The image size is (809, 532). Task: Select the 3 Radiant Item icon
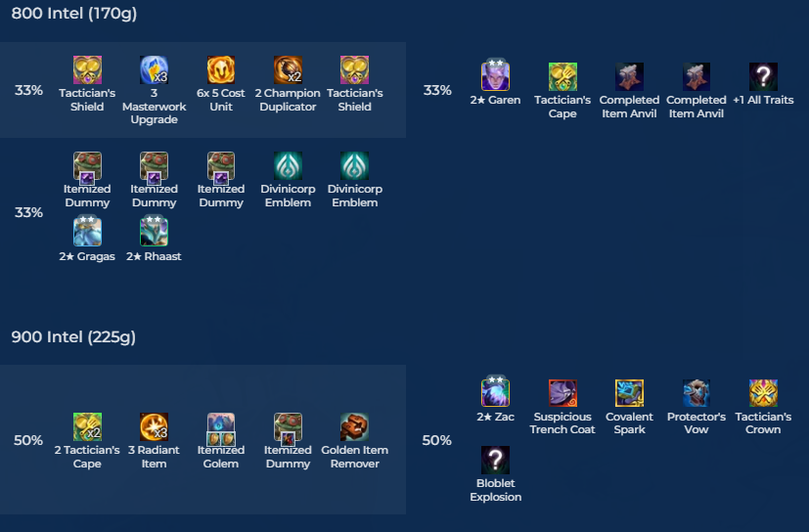[154, 426]
